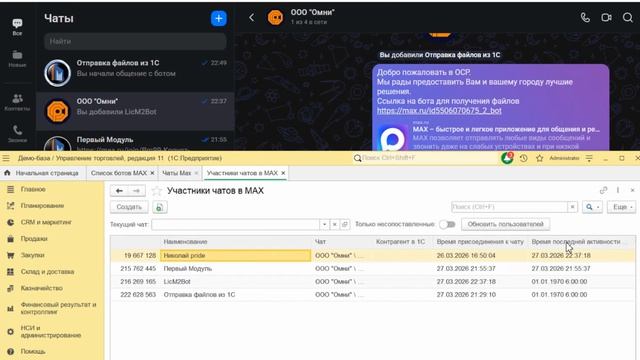Select 'Первый Модуль' row in participants table
640x360 pixels.
coord(372,269)
